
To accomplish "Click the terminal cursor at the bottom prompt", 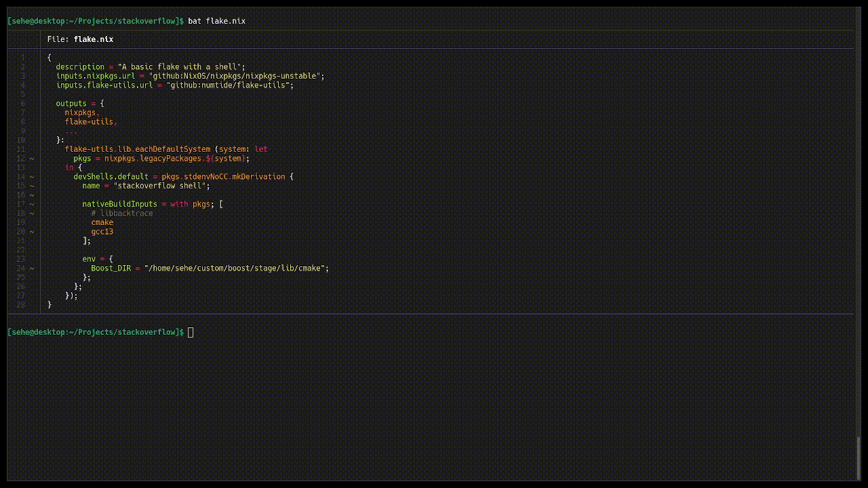I will (191, 332).
